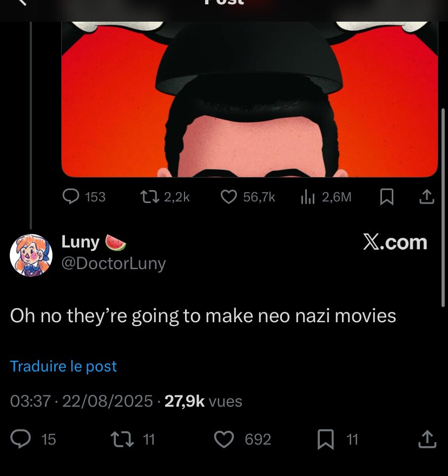Open replies on the quoted post with 153 comments
The width and height of the screenshot is (448, 476).
click(x=84, y=197)
